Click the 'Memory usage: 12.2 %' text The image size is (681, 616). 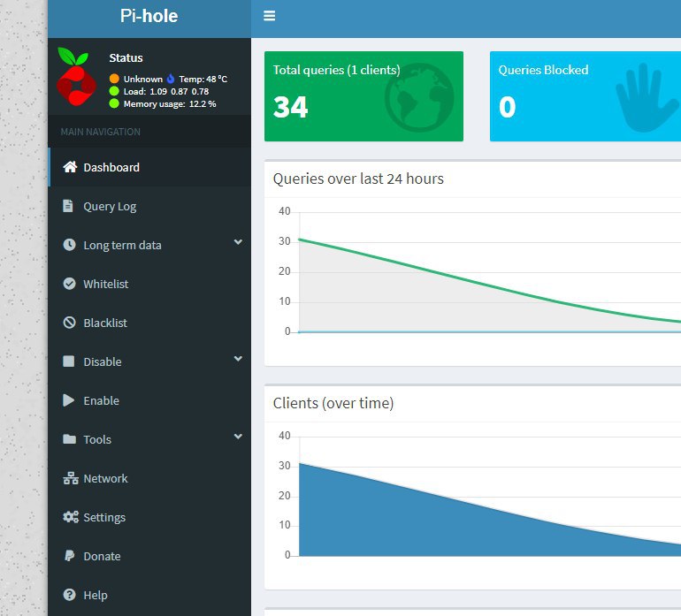coord(170,103)
